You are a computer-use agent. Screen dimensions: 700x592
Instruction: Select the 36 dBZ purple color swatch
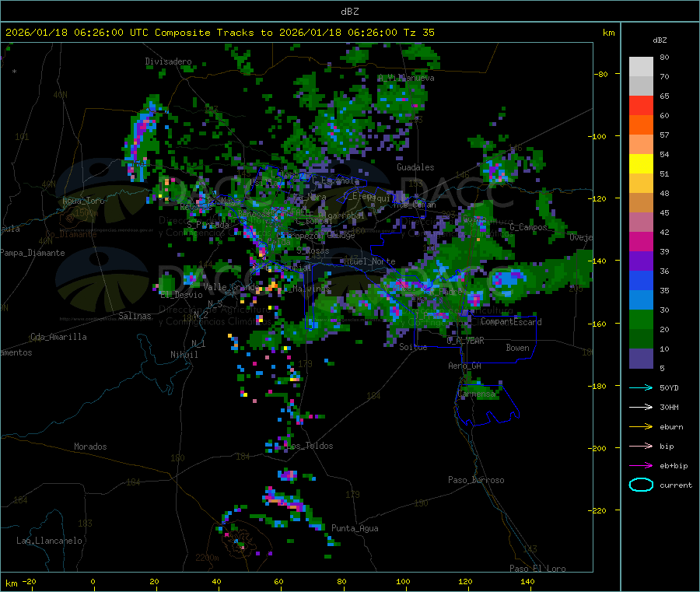click(x=641, y=261)
